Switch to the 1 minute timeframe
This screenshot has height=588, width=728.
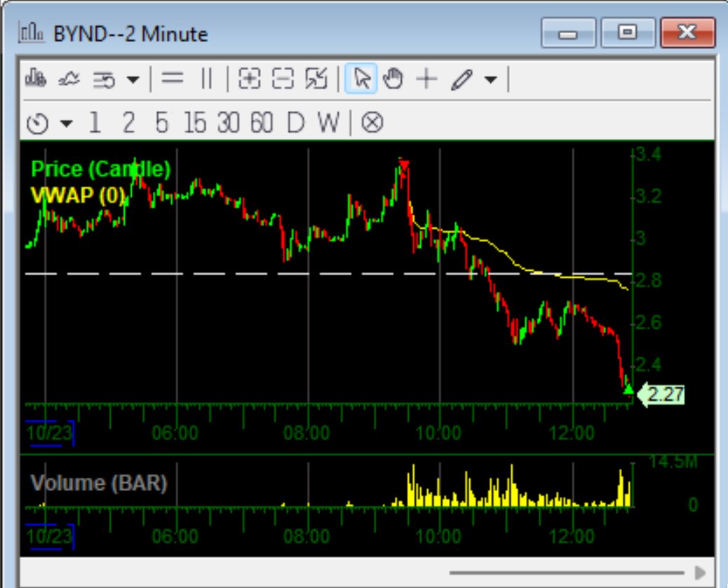click(x=95, y=123)
